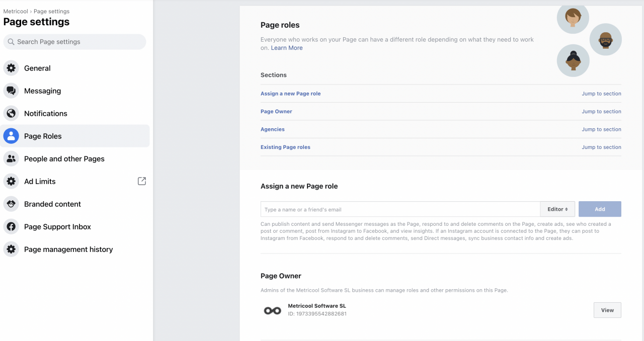Click the search Page settings field

pos(74,42)
